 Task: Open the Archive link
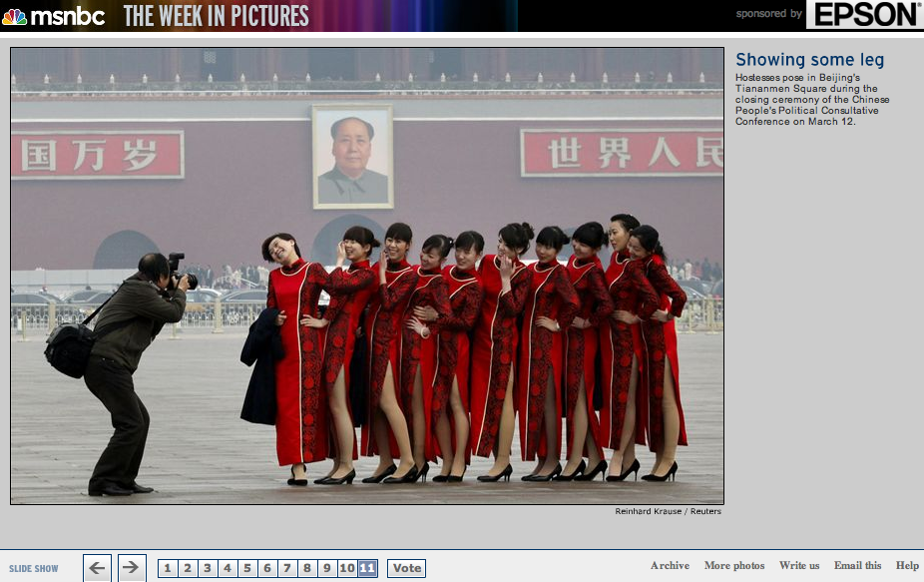coord(670,566)
